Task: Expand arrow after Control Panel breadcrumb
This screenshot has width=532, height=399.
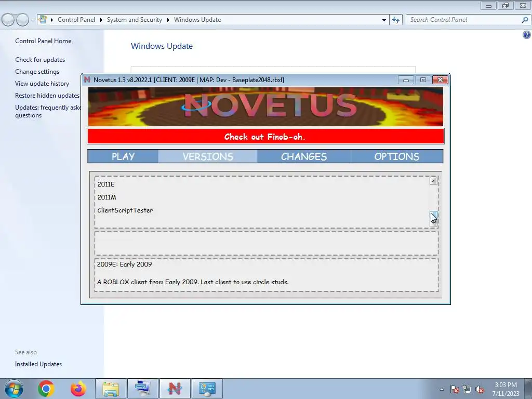Action: pos(101,20)
